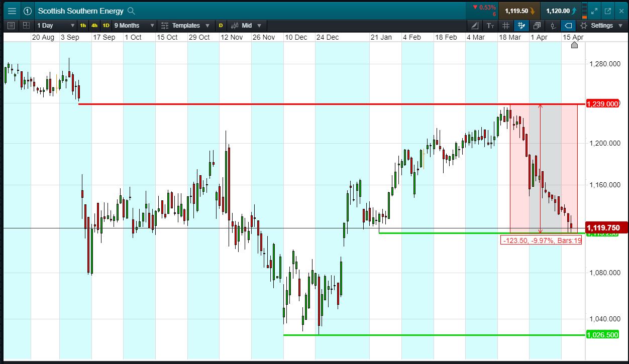Click the yellow D default button
The height and width of the screenshot is (364, 629).
click(221, 25)
